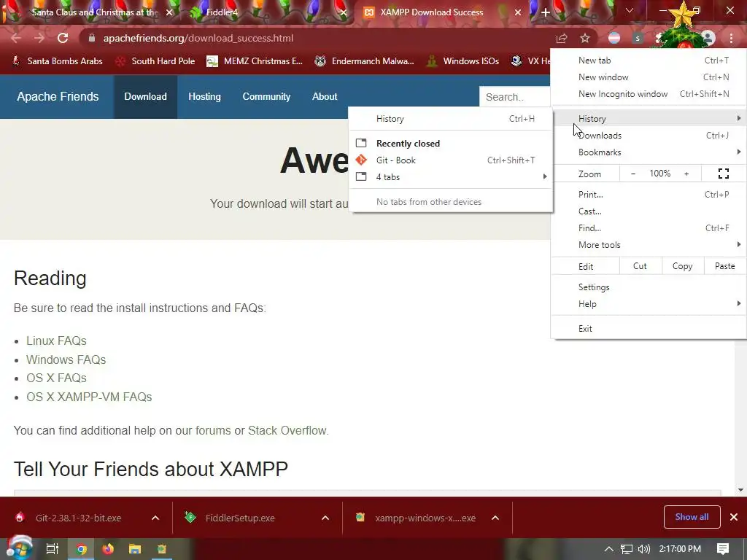
Task: Open full History with Ctrl+H entry
Action: click(x=450, y=119)
